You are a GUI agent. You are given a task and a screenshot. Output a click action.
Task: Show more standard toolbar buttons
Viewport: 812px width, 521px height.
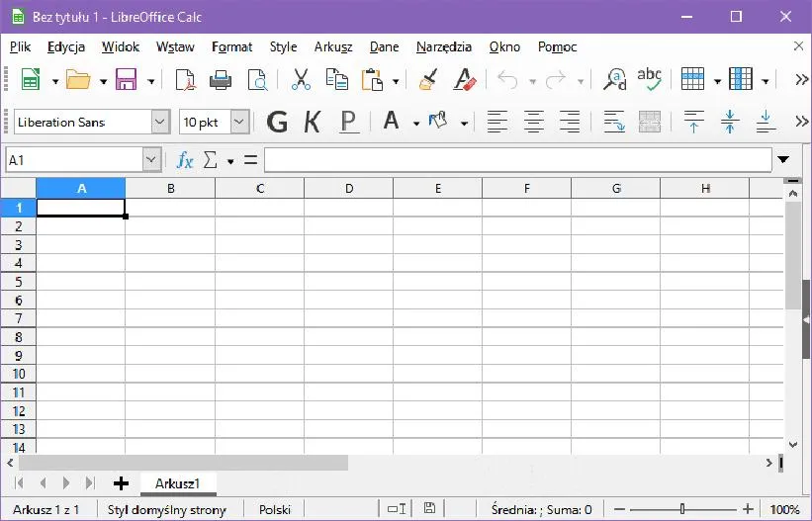pyautogui.click(x=802, y=80)
